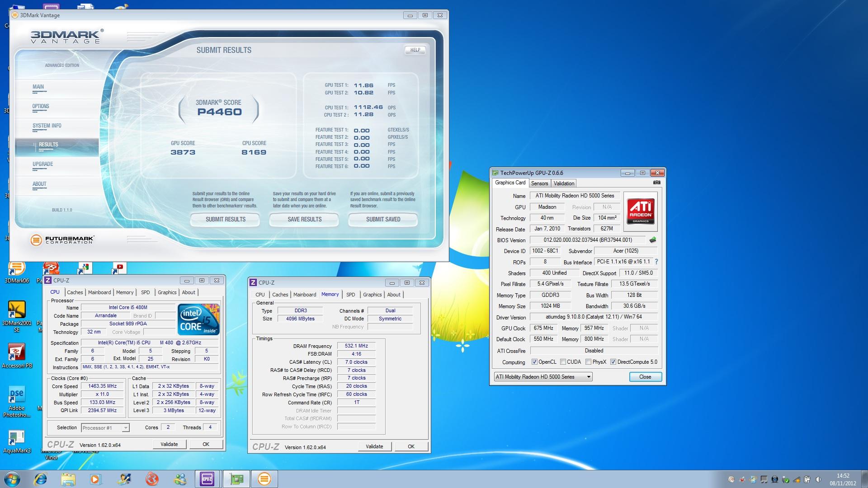
Task: Open Windows Explorer from the taskbar
Action: (68, 479)
